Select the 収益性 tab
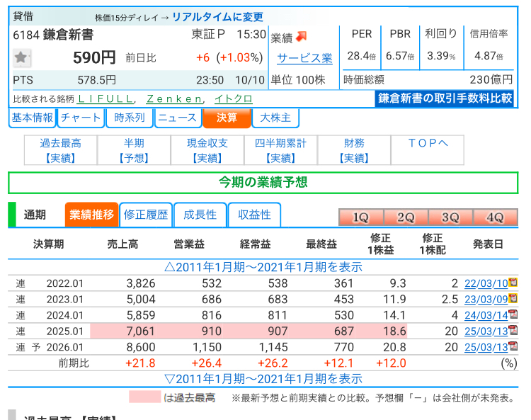The image size is (531, 420). click(x=254, y=215)
